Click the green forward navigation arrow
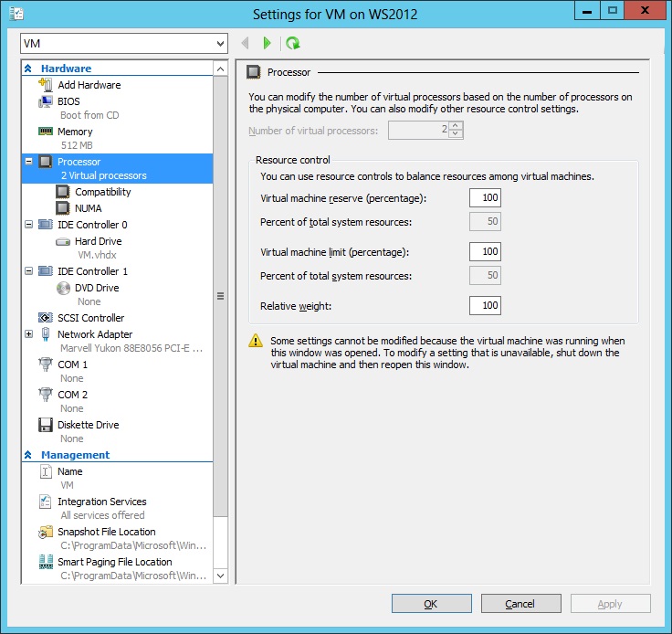The image size is (672, 634). 267,43
